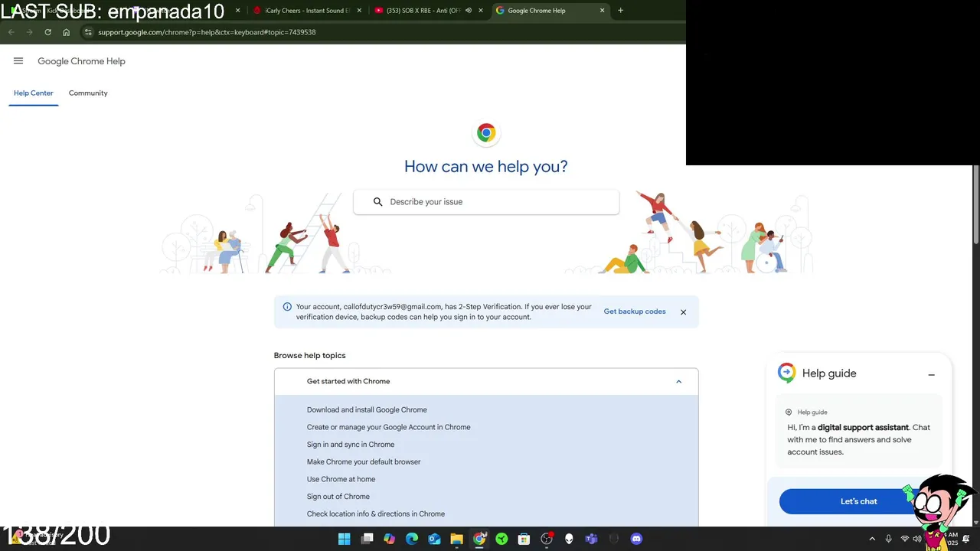The width and height of the screenshot is (980, 551).
Task: Switch to the Community tab
Action: [88, 93]
